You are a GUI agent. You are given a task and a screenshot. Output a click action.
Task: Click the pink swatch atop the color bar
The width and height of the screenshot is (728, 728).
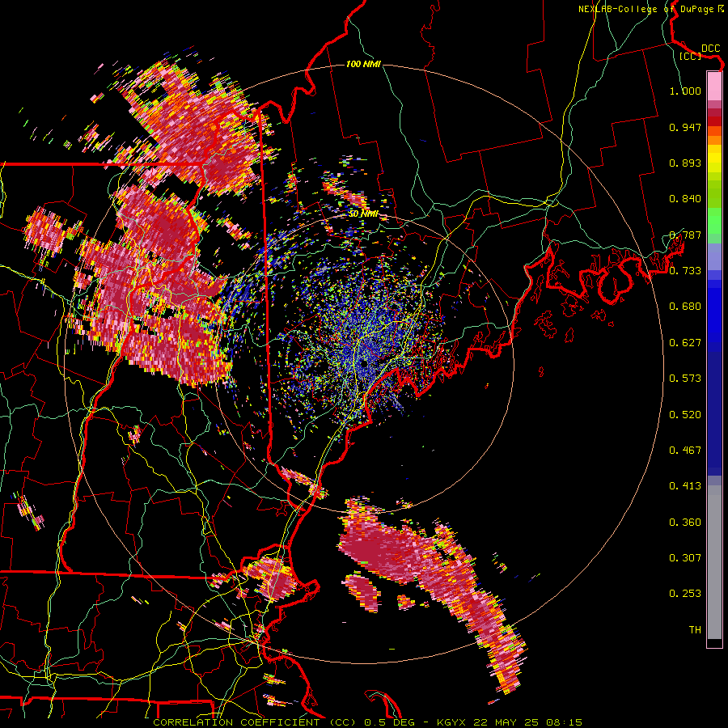pyautogui.click(x=714, y=86)
